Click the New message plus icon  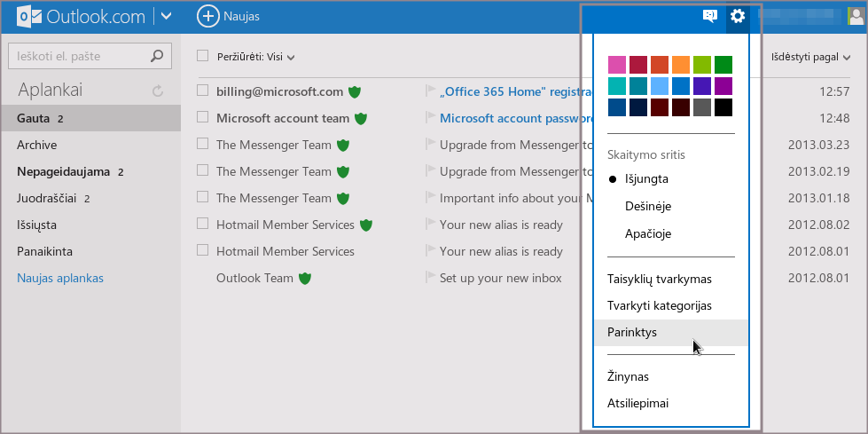pyautogui.click(x=207, y=16)
